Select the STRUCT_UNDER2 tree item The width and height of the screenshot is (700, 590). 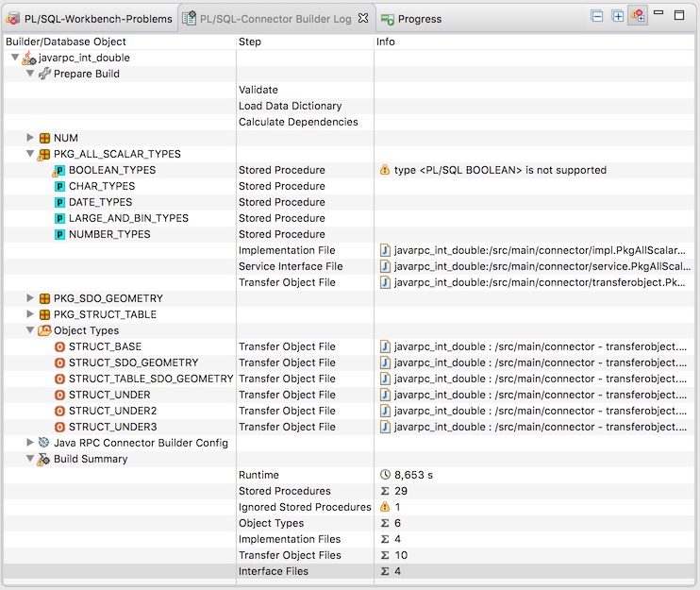point(112,411)
